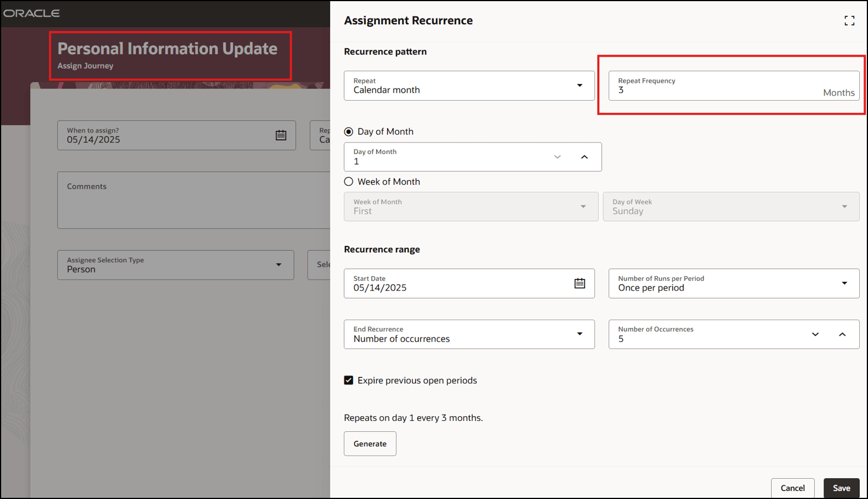Click the 'Recurrence pattern' heading

click(x=385, y=52)
